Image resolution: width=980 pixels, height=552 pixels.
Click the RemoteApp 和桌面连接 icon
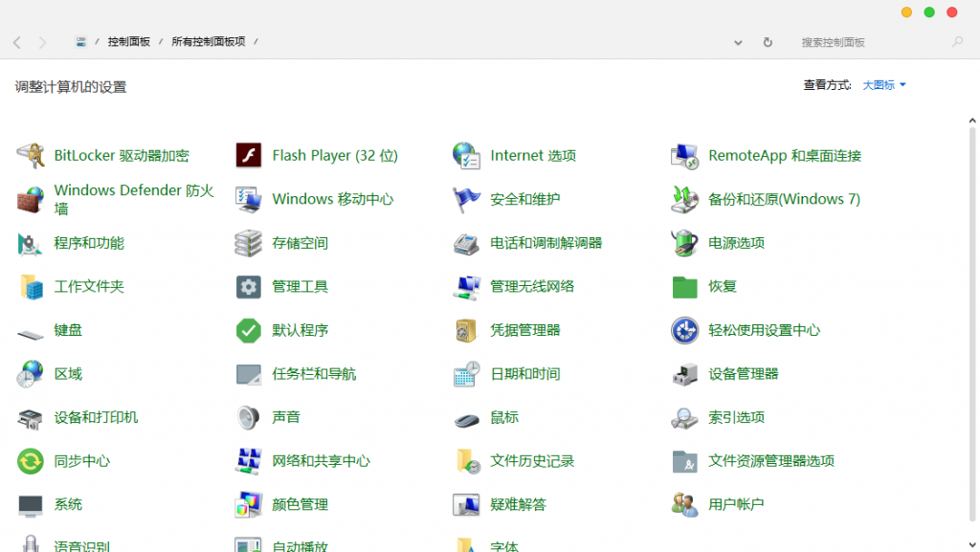[x=684, y=156]
